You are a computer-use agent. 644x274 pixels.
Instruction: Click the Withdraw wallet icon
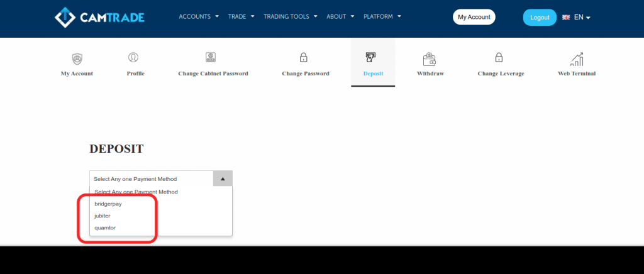[x=429, y=60]
